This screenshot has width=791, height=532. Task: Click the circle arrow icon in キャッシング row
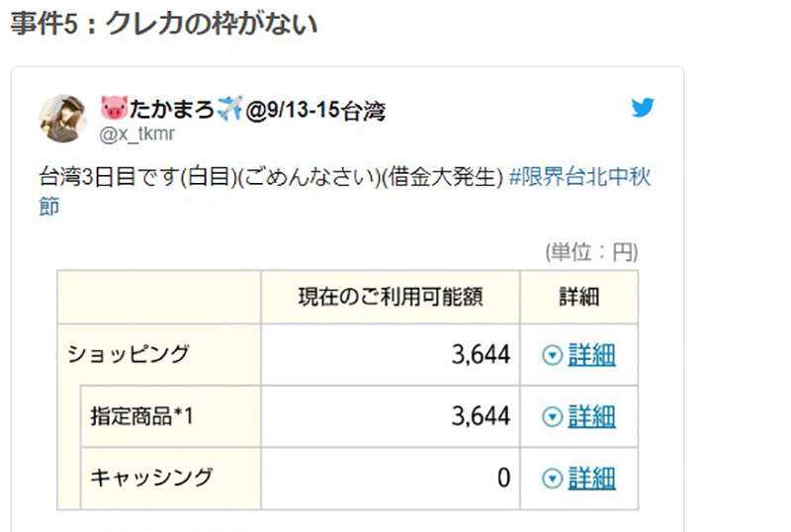point(552,479)
